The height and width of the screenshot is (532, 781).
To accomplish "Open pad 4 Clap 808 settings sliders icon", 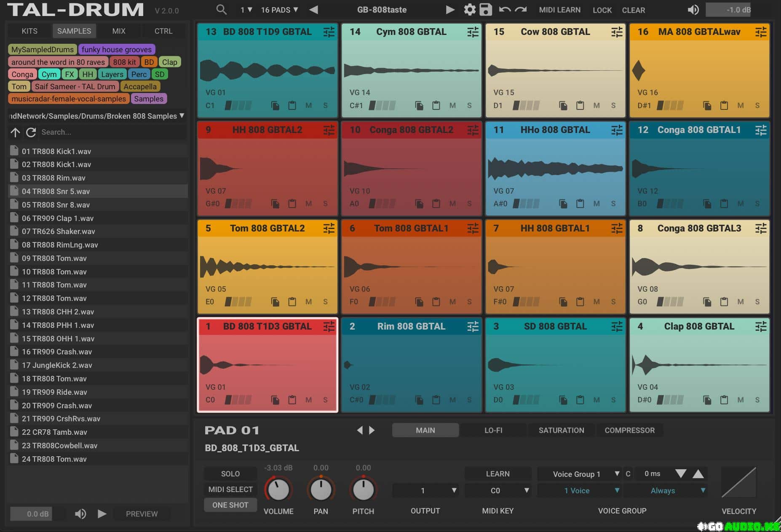I will [x=761, y=327].
